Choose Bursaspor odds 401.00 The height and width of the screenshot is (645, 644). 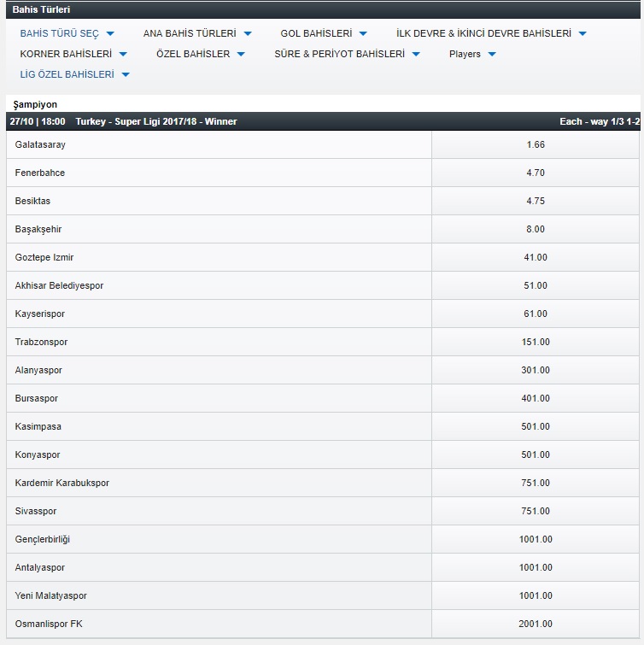(536, 398)
